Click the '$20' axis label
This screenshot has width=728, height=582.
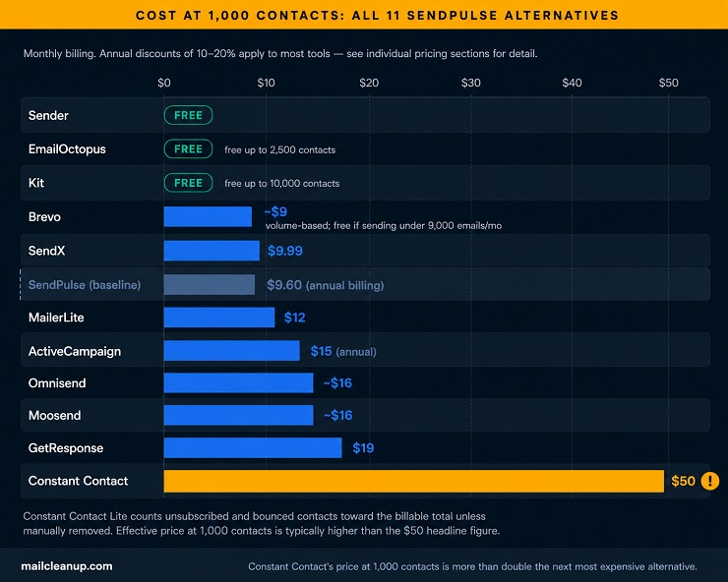tap(369, 83)
